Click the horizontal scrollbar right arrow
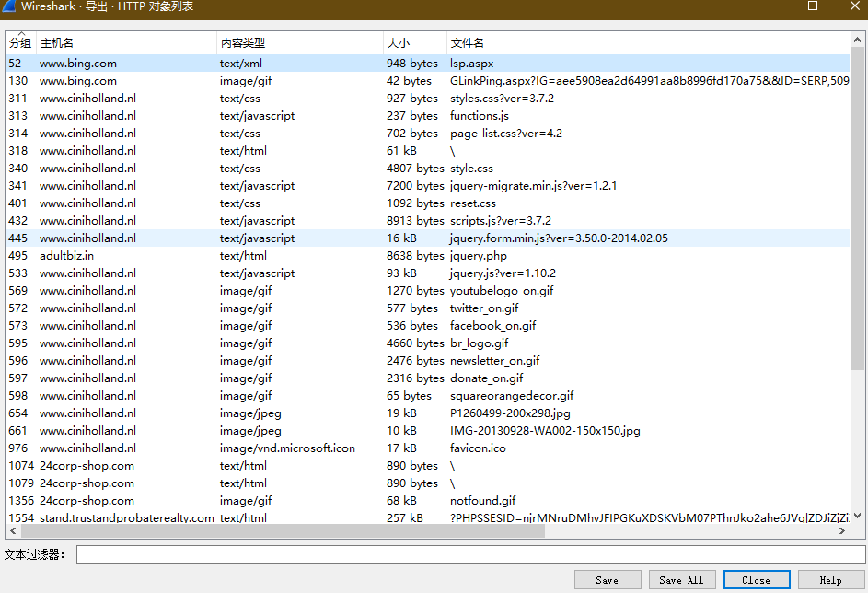Image resolution: width=868 pixels, height=593 pixels. point(842,530)
